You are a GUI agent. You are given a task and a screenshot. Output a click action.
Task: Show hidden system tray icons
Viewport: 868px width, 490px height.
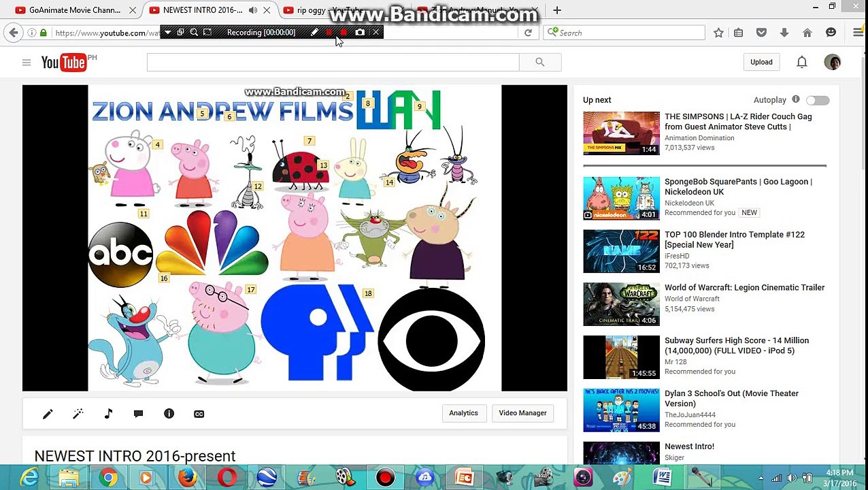coord(761,478)
